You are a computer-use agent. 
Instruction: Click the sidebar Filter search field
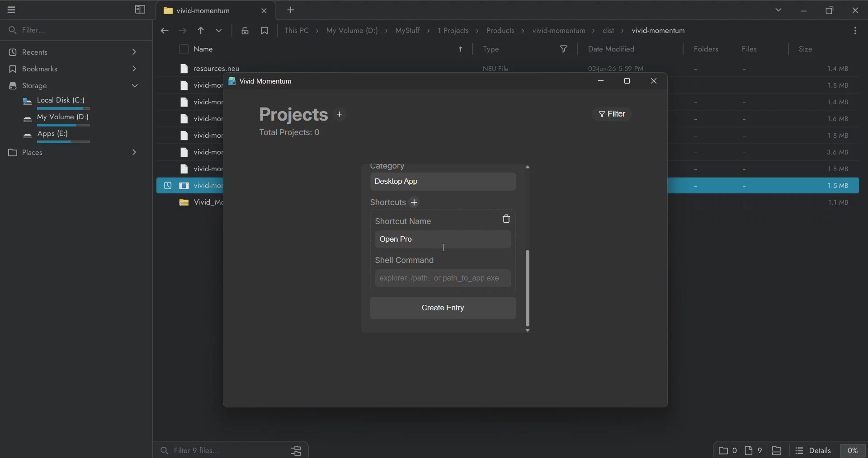point(76,30)
